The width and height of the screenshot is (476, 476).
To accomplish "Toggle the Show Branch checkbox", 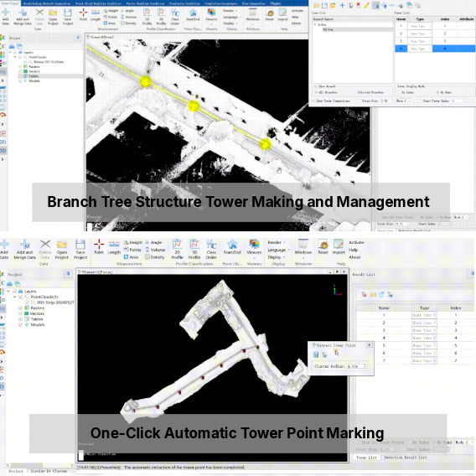I will [315, 86].
